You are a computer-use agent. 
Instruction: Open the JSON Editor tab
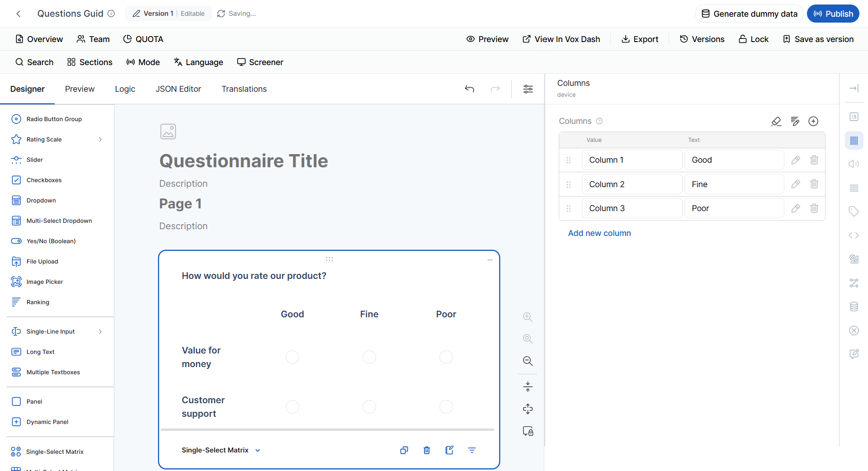[x=178, y=89]
